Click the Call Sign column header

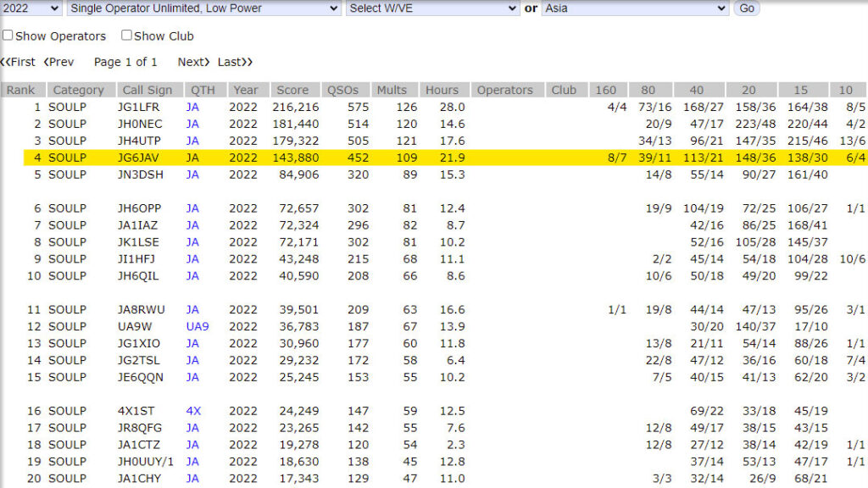pyautogui.click(x=147, y=90)
